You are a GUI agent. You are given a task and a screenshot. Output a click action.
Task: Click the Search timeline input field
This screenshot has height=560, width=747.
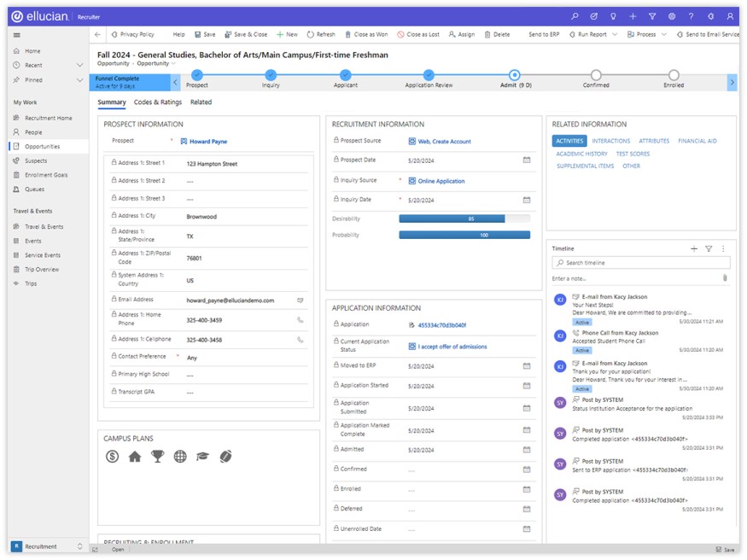tap(640, 263)
